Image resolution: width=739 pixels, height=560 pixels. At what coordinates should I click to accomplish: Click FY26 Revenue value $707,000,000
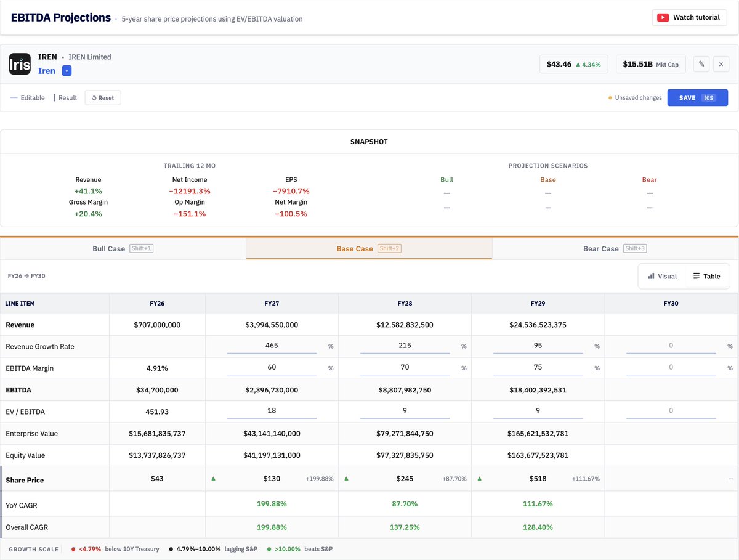point(157,325)
